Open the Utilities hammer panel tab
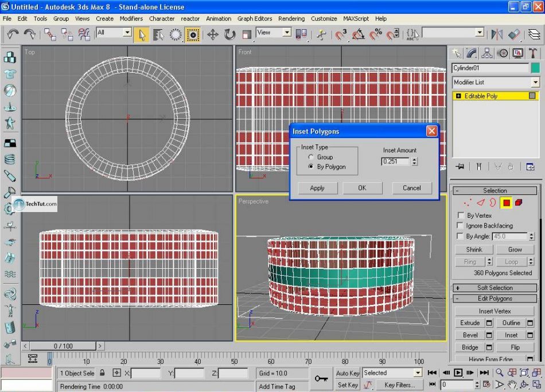The height and width of the screenshot is (392, 545). [532, 53]
